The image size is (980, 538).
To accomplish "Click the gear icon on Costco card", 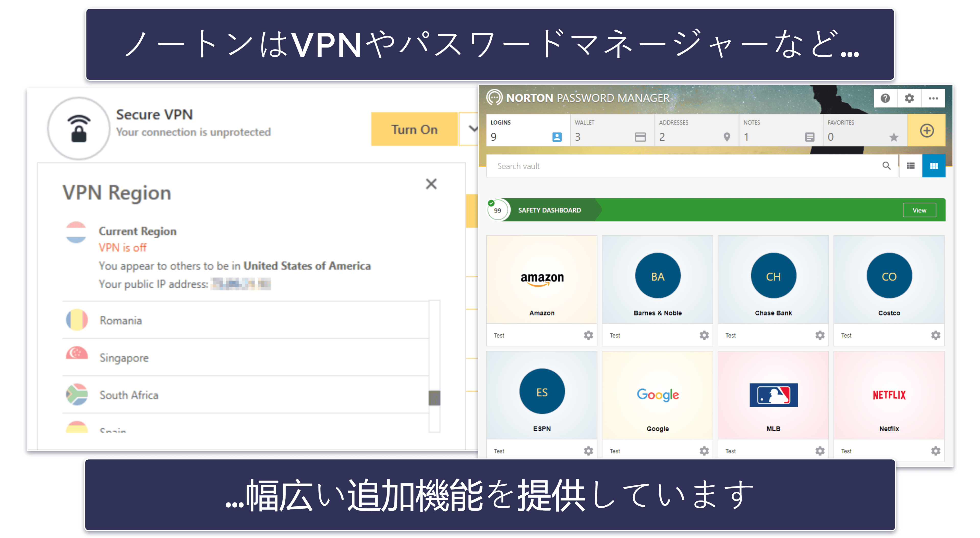I will pyautogui.click(x=936, y=335).
